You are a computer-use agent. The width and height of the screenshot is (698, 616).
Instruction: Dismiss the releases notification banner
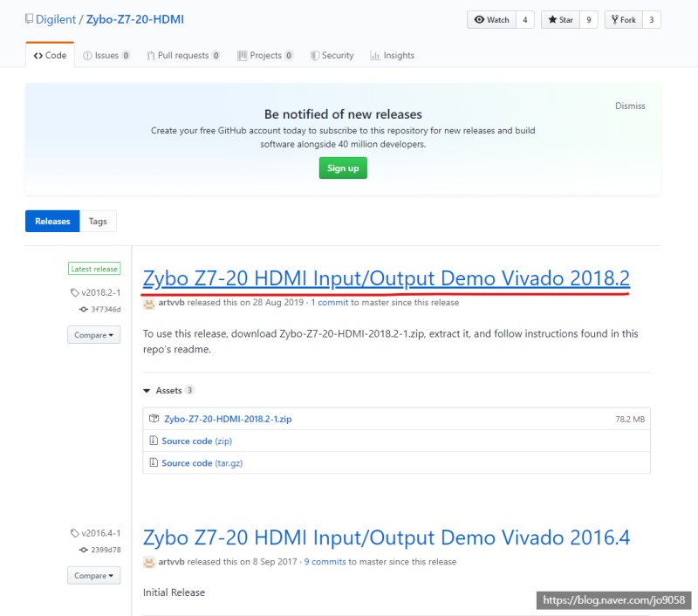point(630,106)
